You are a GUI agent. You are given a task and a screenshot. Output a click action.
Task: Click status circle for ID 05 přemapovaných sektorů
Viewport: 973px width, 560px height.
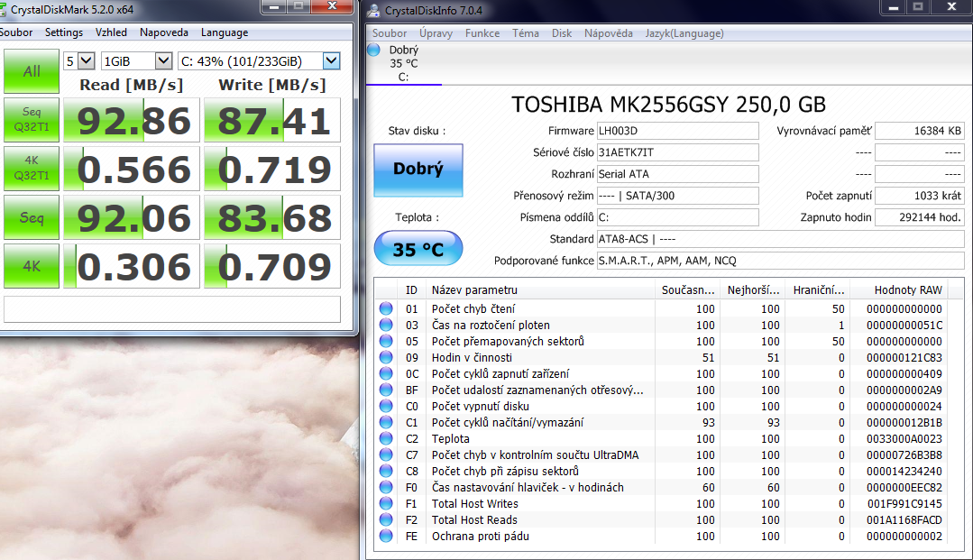[386, 341]
